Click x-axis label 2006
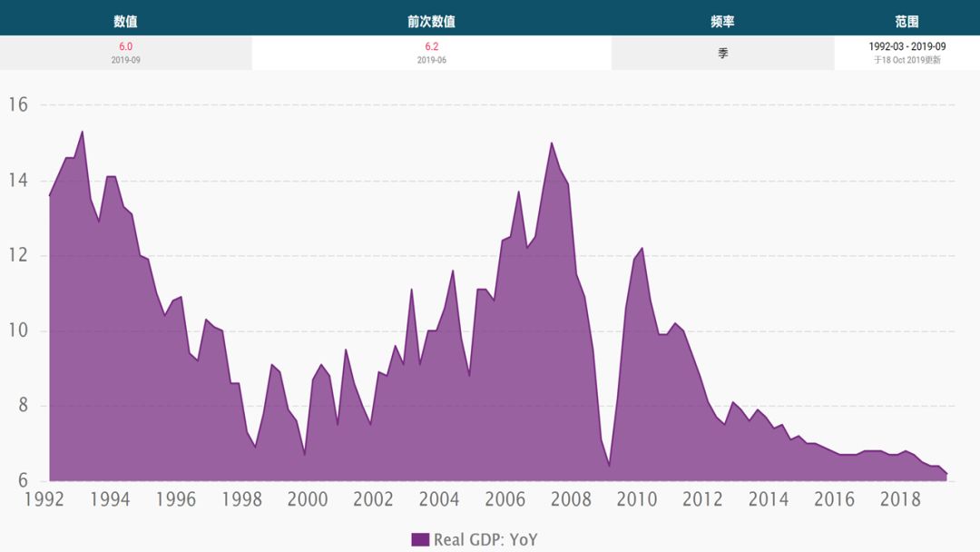 tap(505, 498)
